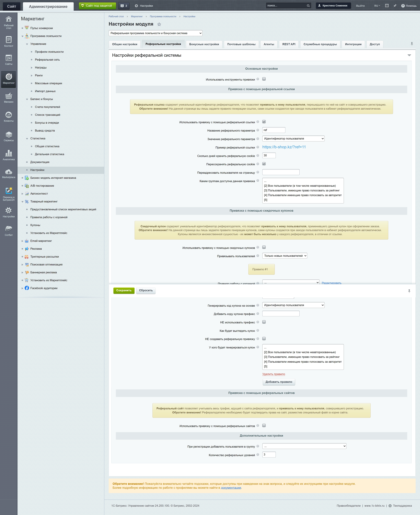Open the module selection dropdown
The image size is (420, 515).
pos(156,33)
